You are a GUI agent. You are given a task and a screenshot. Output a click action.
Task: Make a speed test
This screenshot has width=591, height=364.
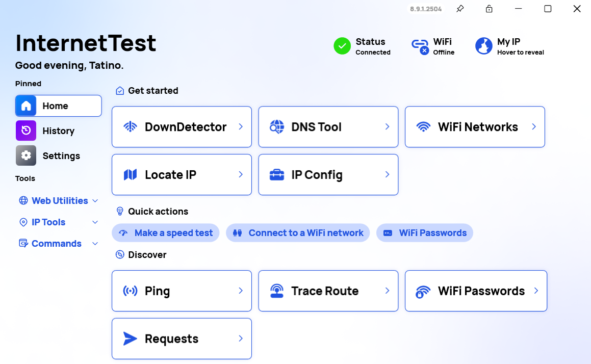166,233
